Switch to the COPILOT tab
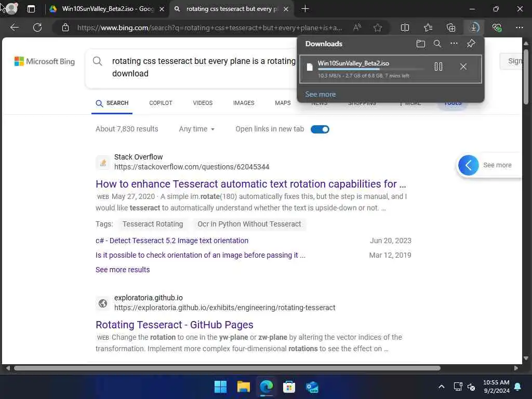Viewport: 532px width, 399px height. click(161, 103)
